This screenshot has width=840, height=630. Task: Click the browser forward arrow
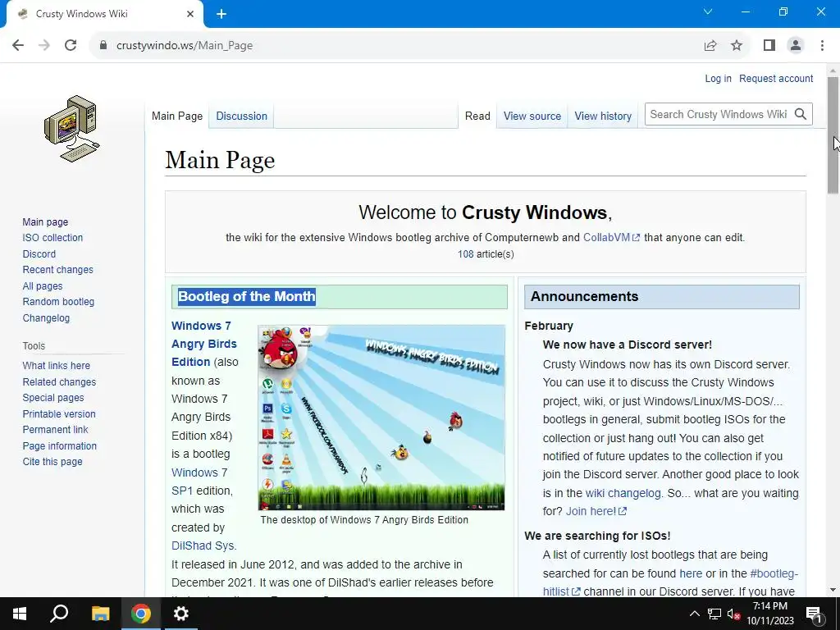click(44, 46)
